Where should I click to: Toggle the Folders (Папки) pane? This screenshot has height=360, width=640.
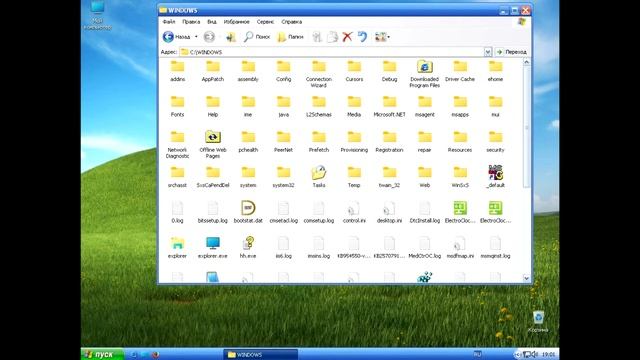click(x=290, y=37)
